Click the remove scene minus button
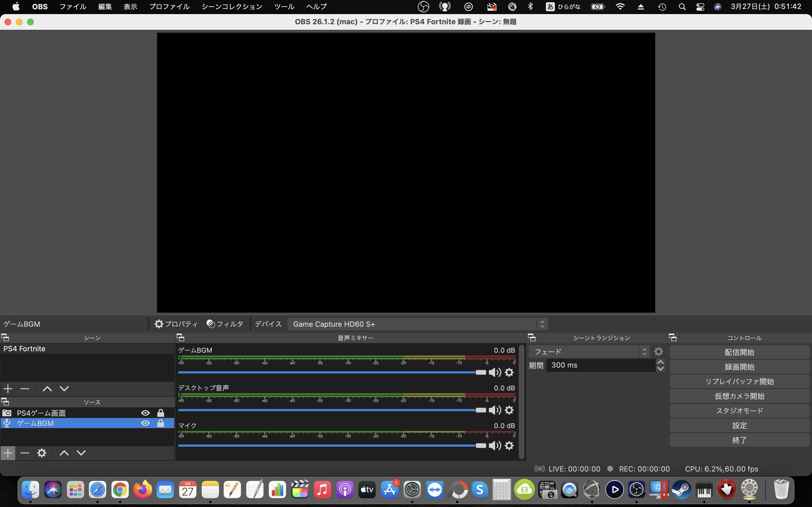 25,389
